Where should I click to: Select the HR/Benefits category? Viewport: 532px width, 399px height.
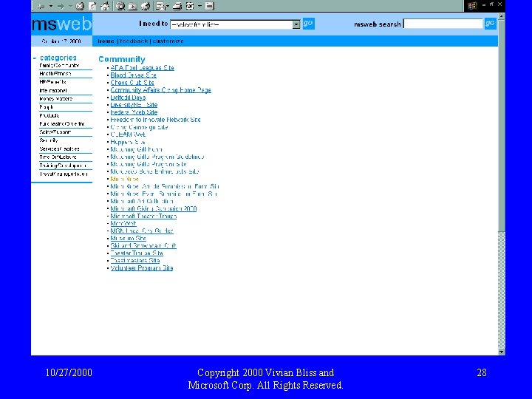pyautogui.click(x=52, y=82)
